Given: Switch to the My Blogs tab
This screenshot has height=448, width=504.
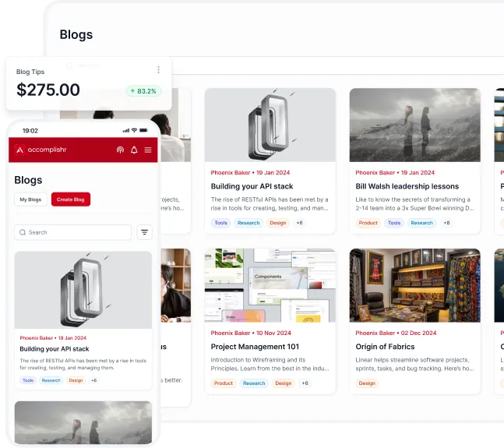Looking at the screenshot, I should [x=31, y=199].
